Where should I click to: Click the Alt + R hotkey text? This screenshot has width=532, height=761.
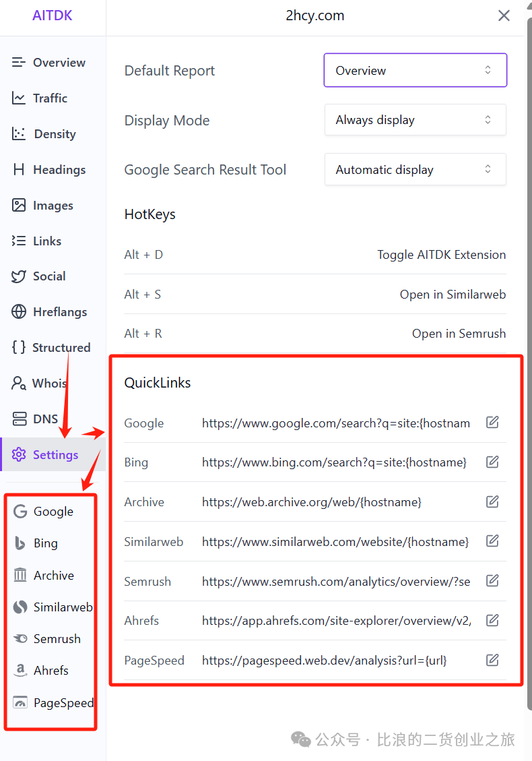coord(143,334)
